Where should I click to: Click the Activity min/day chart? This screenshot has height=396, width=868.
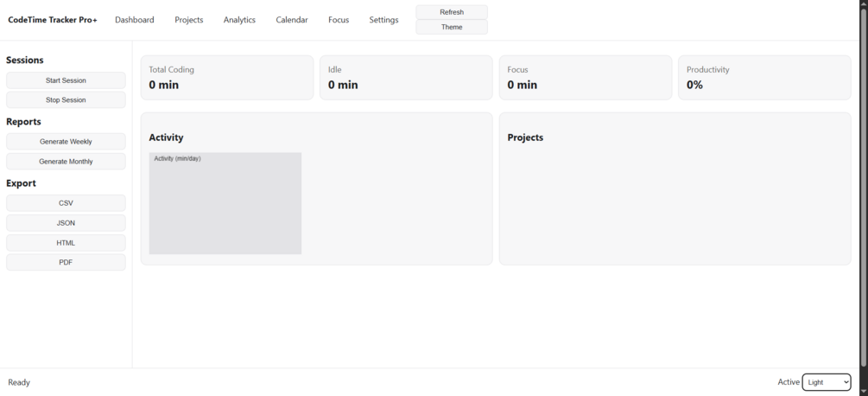point(225,203)
